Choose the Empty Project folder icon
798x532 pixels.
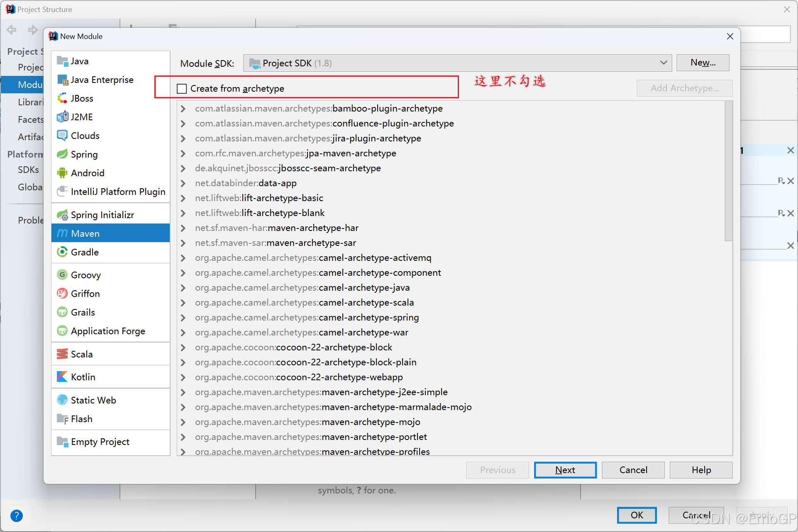point(62,442)
